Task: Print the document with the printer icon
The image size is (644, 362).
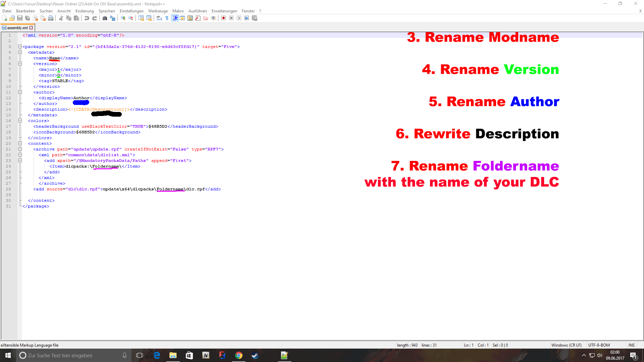Action: 51,18
